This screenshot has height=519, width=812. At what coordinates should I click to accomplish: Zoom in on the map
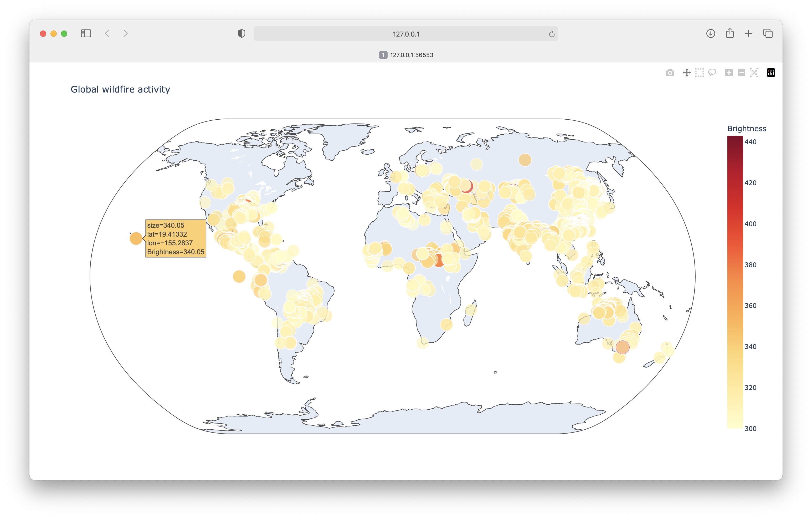[729, 73]
